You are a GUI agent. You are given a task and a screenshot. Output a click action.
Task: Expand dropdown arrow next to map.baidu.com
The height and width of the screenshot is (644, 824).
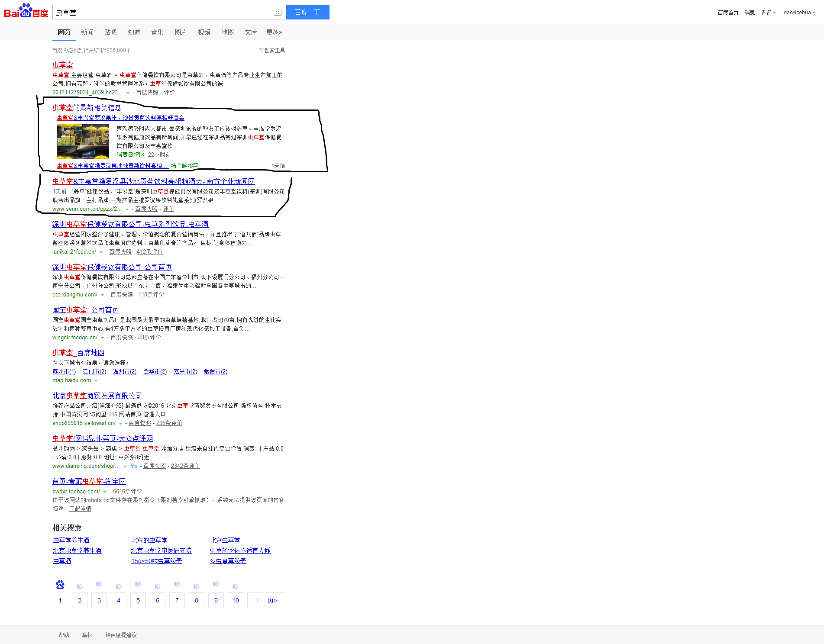[96, 381]
